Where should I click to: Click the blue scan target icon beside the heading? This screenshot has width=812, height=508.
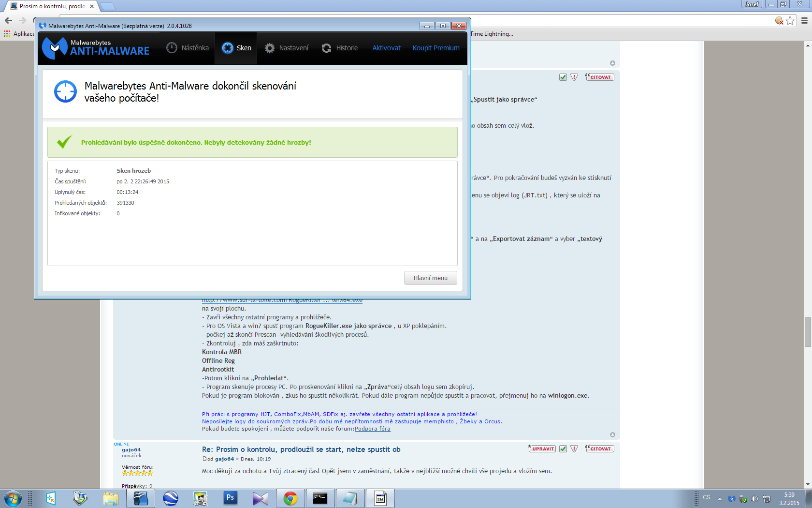[x=65, y=91]
